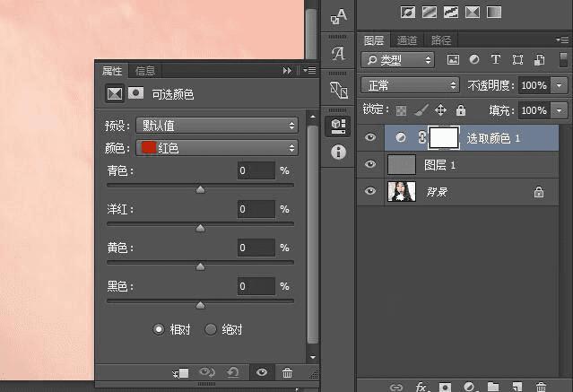Click the 黑色 percentage input field

pyautogui.click(x=256, y=286)
